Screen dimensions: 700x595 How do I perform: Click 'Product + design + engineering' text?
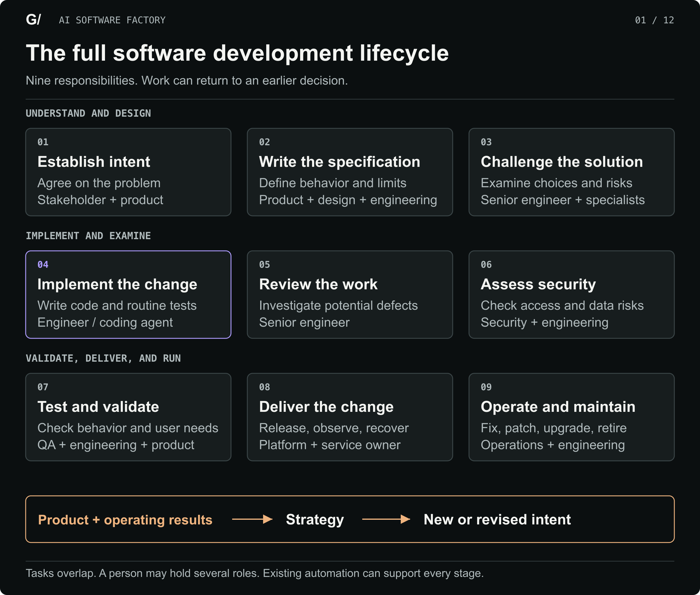point(348,200)
